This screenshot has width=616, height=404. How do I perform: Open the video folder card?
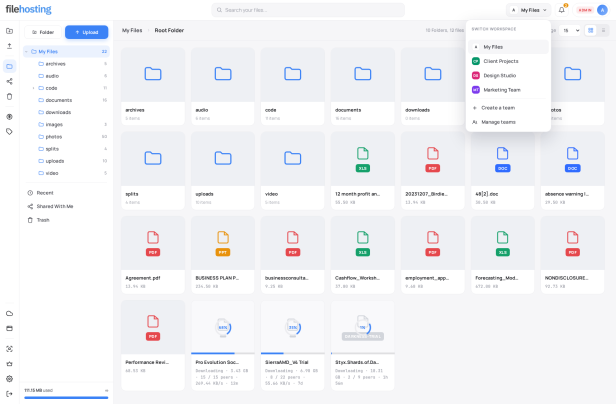(x=293, y=171)
